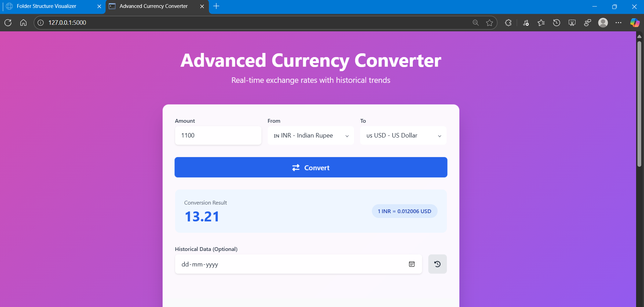This screenshot has height=307, width=644.
Task: Click the Advanced Currency Converter heading
Action: click(311, 61)
